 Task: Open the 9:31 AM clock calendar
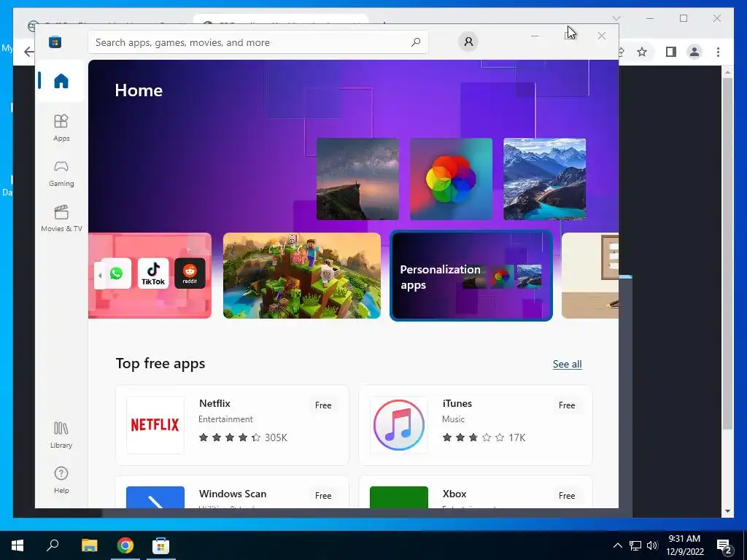click(x=684, y=545)
